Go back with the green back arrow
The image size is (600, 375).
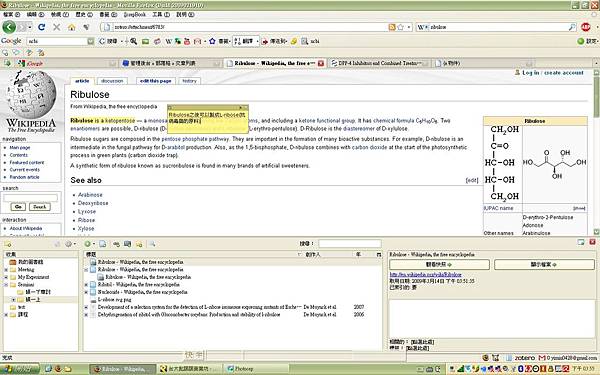[9, 27]
